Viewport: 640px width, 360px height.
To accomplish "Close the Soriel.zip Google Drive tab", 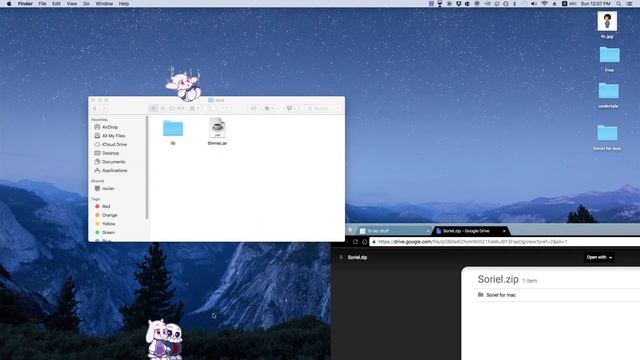I will point(504,231).
